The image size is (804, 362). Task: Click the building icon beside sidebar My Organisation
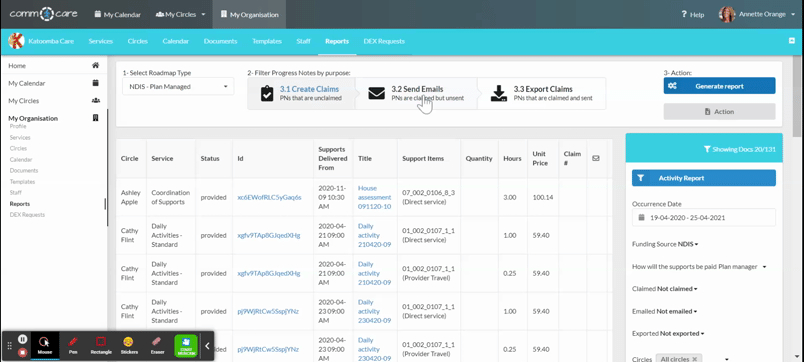(x=95, y=118)
